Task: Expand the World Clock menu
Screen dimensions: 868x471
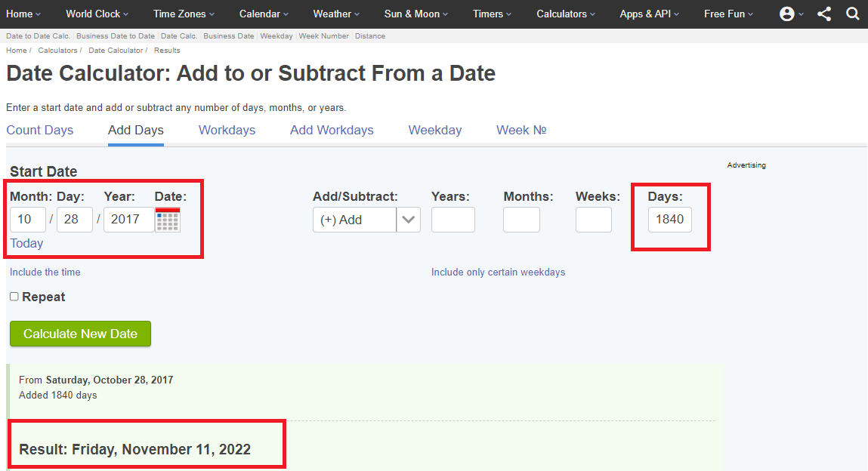Action: [97, 14]
